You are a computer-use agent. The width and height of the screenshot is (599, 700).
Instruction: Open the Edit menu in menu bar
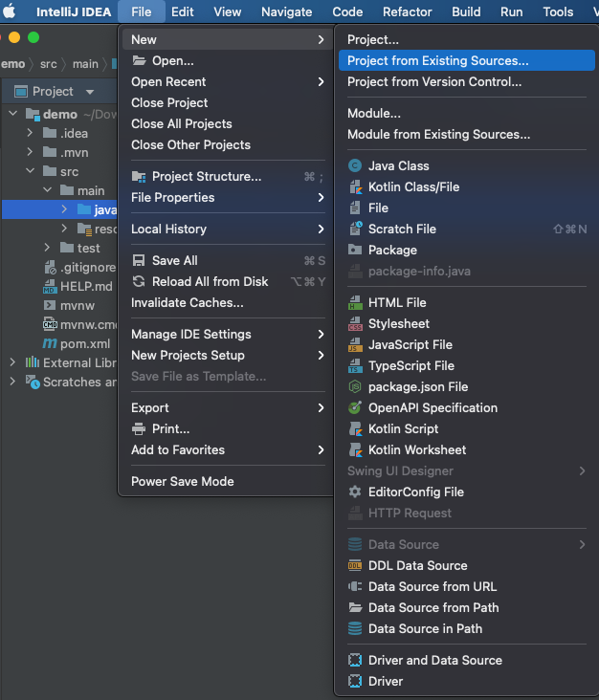182,11
